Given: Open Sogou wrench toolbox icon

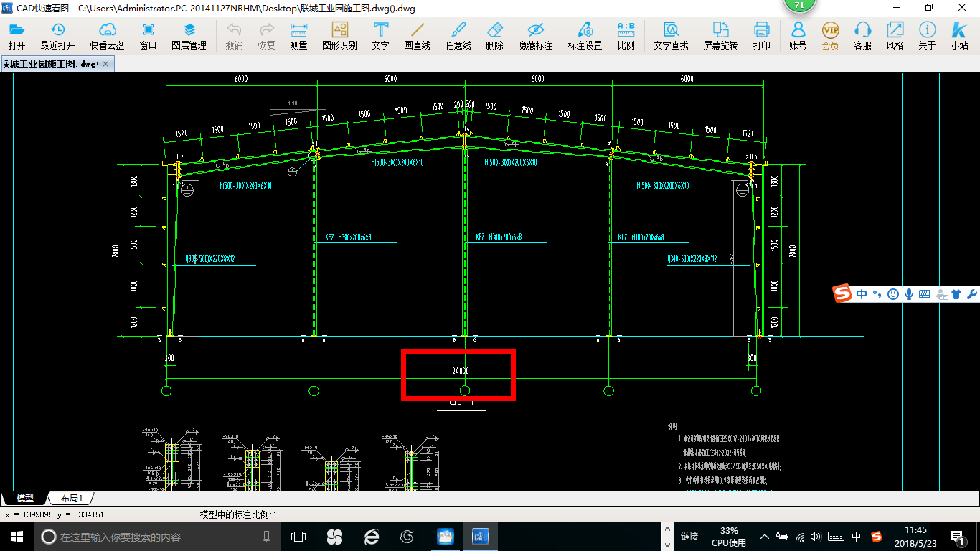Looking at the screenshot, I should point(972,294).
